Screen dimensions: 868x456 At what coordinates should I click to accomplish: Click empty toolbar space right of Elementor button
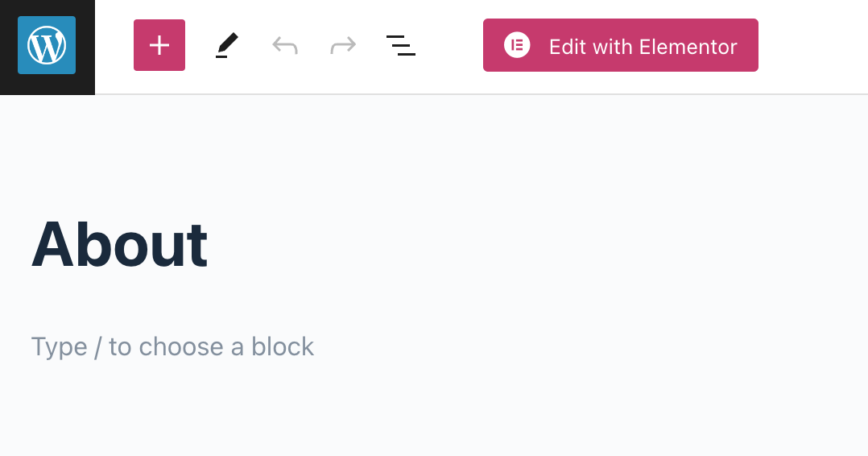813,45
